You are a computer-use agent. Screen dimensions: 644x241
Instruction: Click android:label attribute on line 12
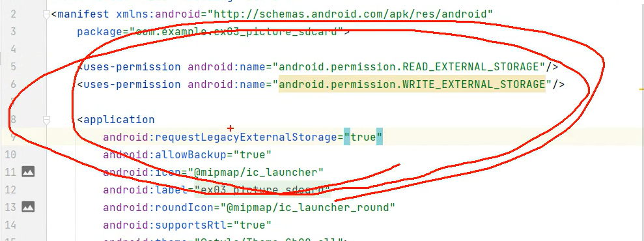click(145, 190)
